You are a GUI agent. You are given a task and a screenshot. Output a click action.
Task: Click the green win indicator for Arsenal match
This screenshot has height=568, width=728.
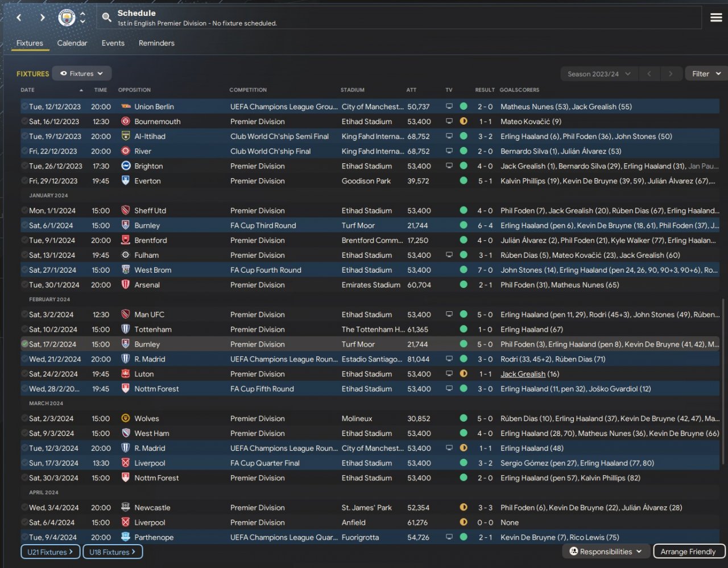coord(464,285)
